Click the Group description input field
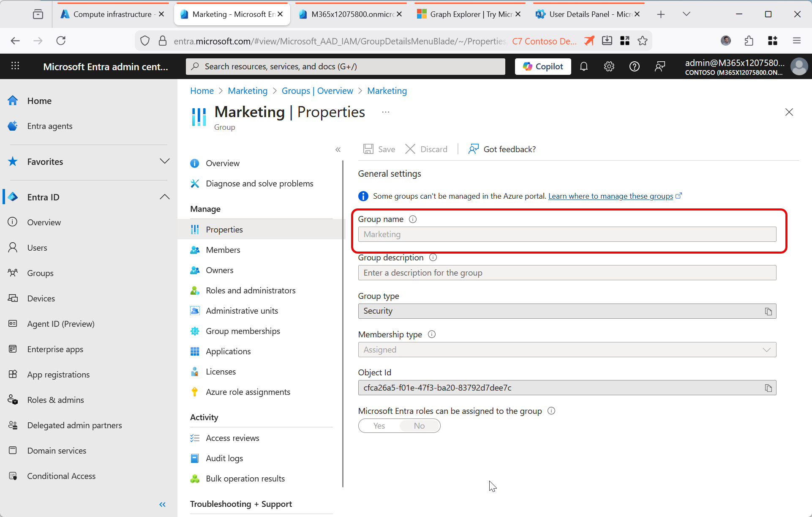 [x=567, y=273]
